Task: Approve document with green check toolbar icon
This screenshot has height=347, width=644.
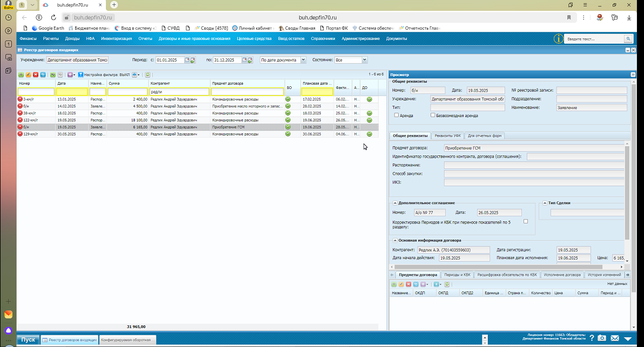Action: coord(52,74)
